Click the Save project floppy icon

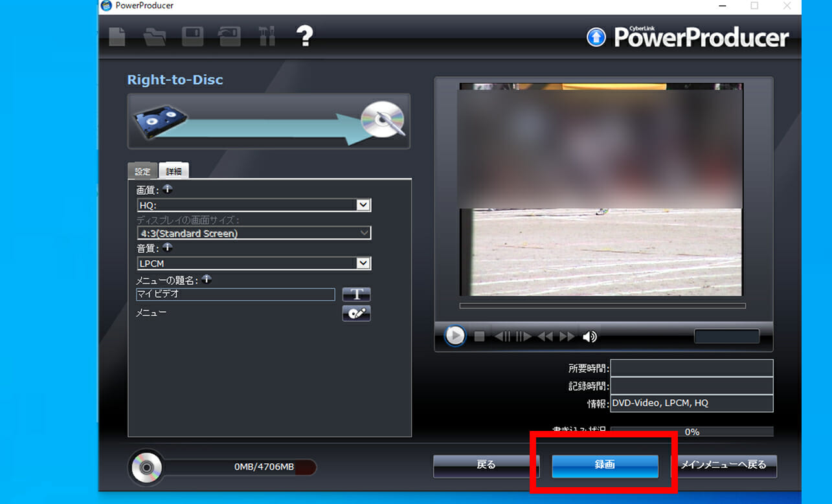[x=192, y=36]
